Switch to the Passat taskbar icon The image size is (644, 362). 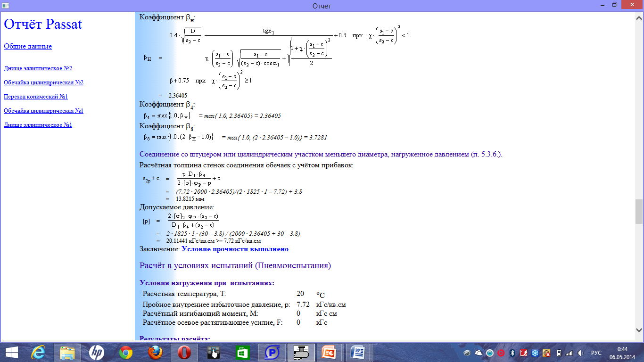pos(272,352)
